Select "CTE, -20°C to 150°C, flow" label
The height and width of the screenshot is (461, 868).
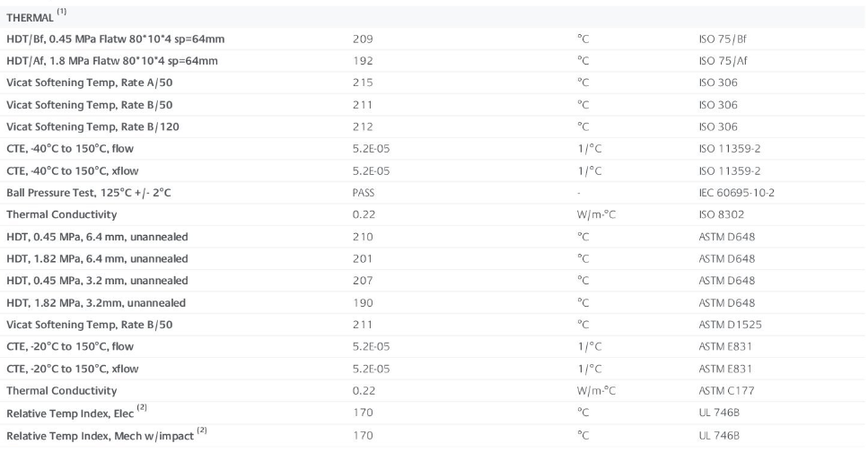click(x=66, y=346)
